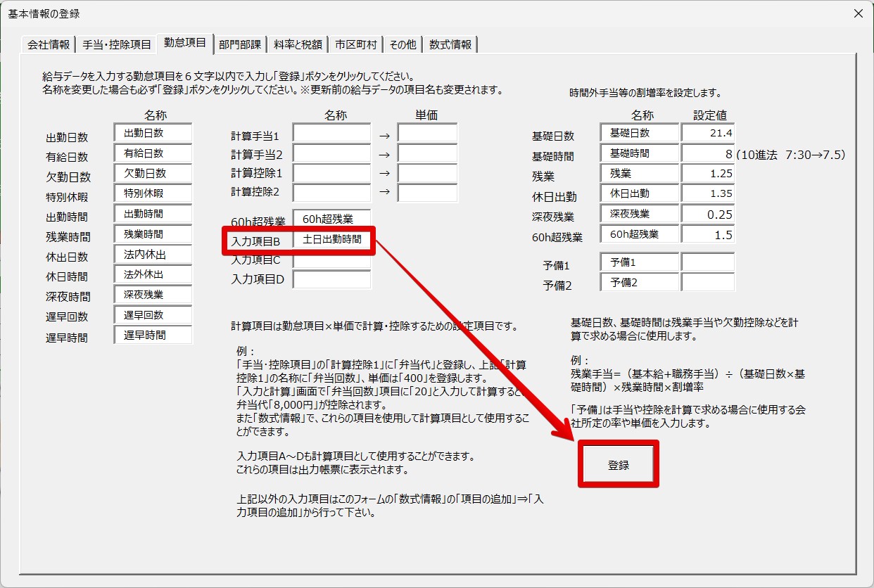Select the 60h超残業 rate field showing 1.5
Screen dimensions: 874x588
tap(708, 234)
